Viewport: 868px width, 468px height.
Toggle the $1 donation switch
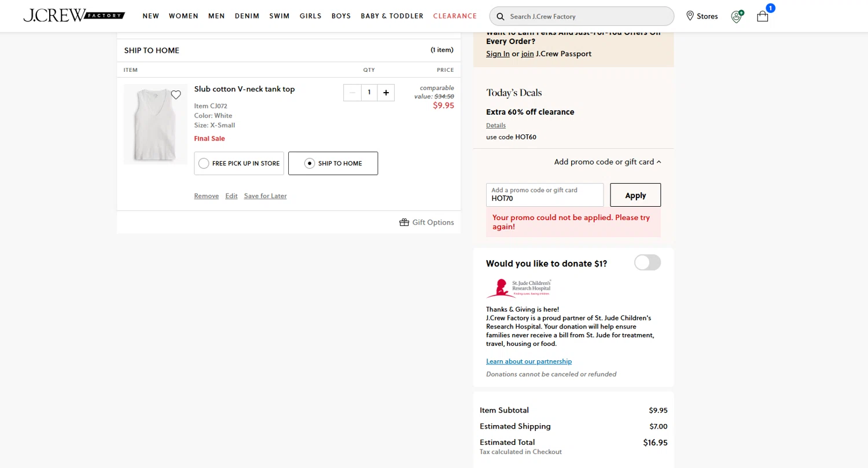pos(648,262)
